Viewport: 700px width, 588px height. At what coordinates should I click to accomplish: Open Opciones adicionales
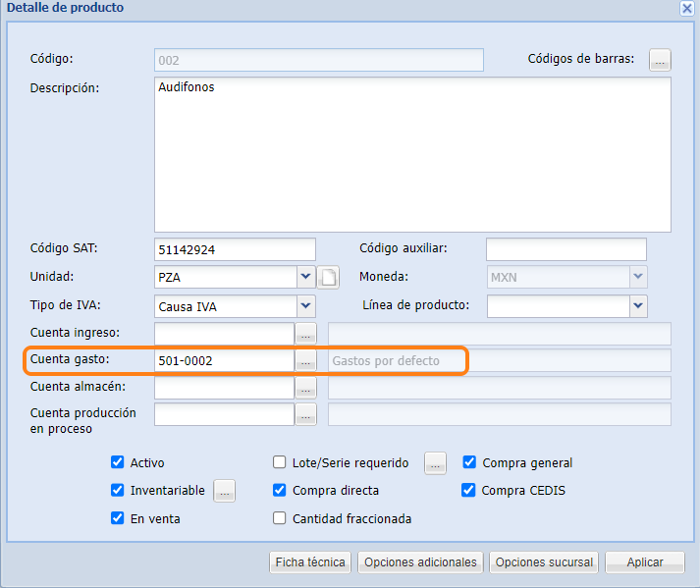[419, 562]
